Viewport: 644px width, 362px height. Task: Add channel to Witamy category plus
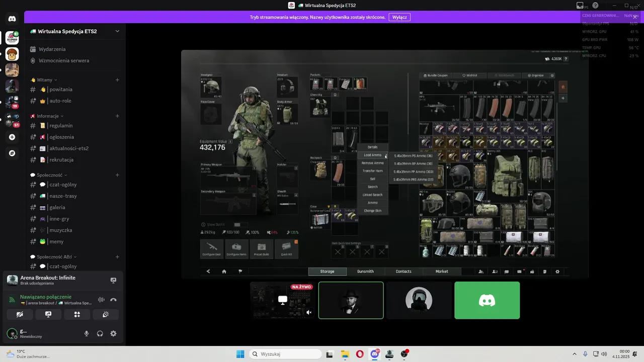tap(117, 79)
